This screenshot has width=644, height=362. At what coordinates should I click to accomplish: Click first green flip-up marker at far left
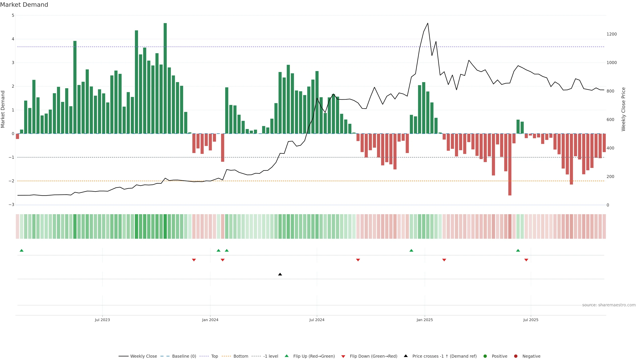click(x=21, y=251)
